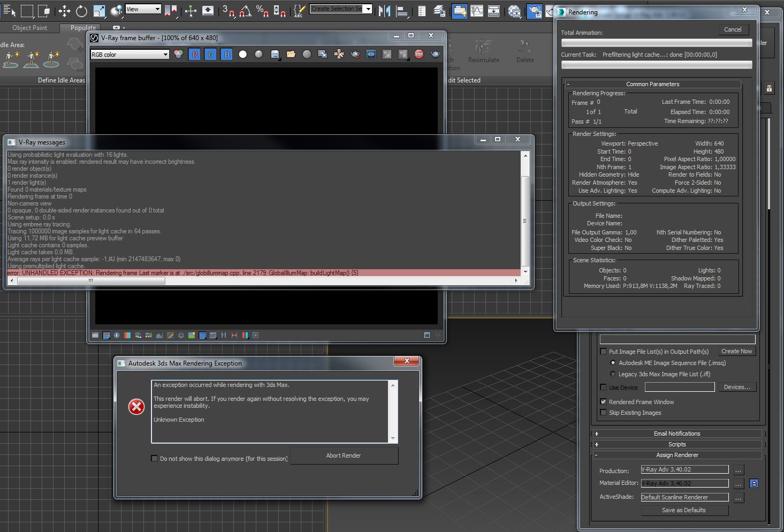The width and height of the screenshot is (784, 532).
Task: Toggle blue channel in V-Ray frame buffer
Action: (227, 54)
